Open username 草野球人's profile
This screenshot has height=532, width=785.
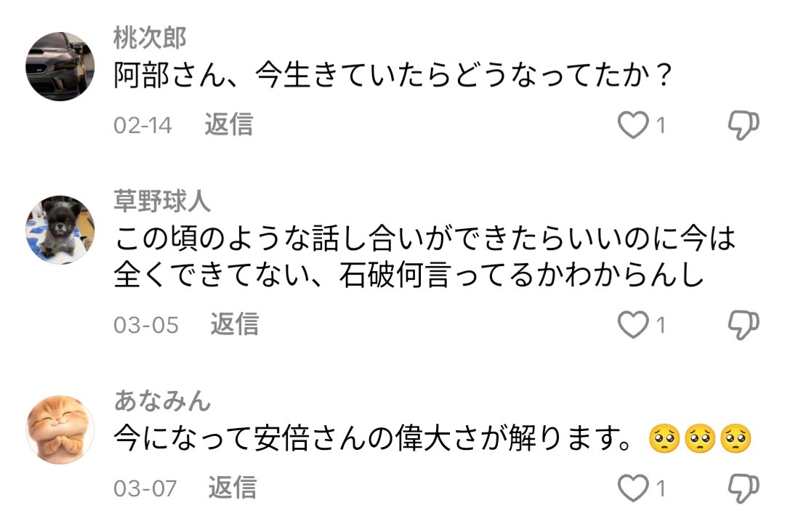(162, 201)
